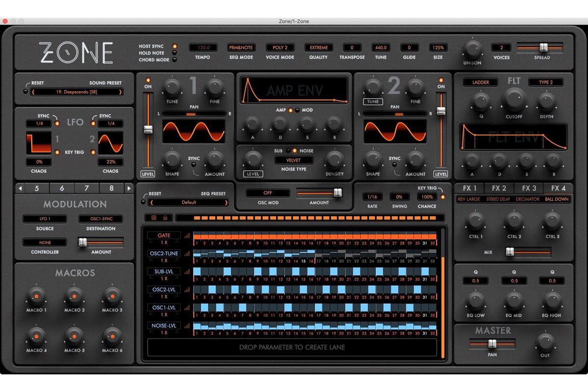Image resolution: width=588 pixels, height=392 pixels.
Task: Click the master PAN slider handle
Action: click(492, 344)
